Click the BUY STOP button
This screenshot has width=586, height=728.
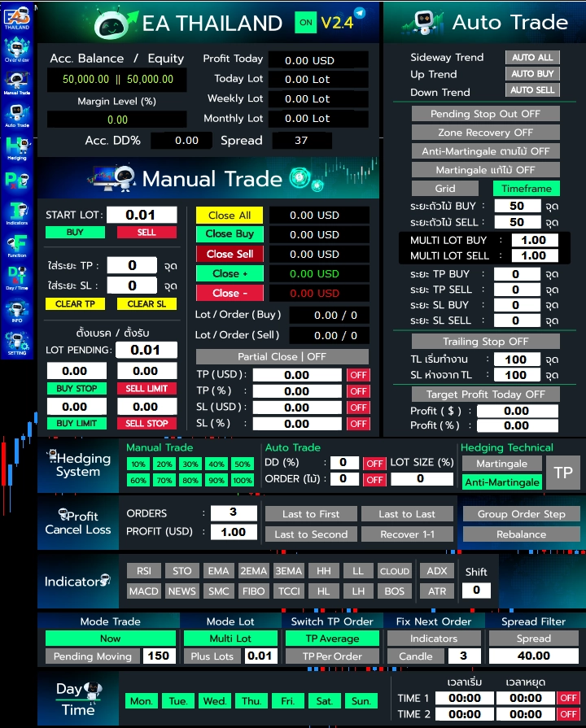pos(77,388)
